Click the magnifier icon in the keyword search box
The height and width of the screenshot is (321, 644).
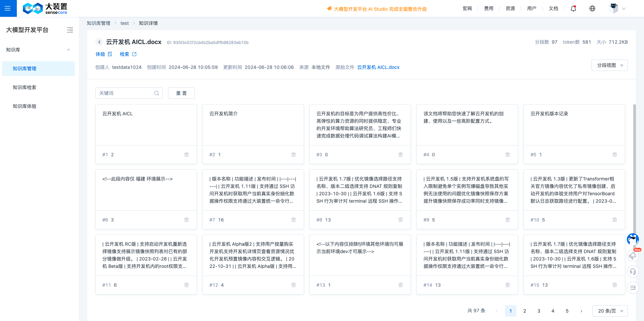(156, 93)
